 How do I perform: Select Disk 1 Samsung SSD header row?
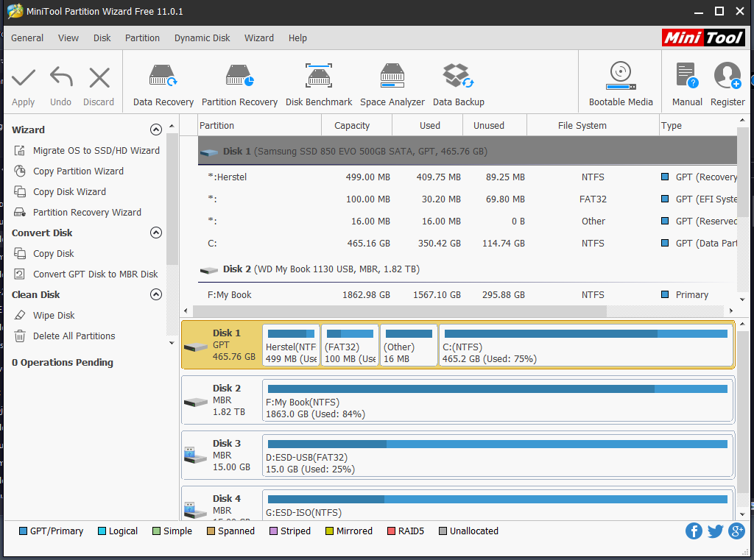point(468,151)
